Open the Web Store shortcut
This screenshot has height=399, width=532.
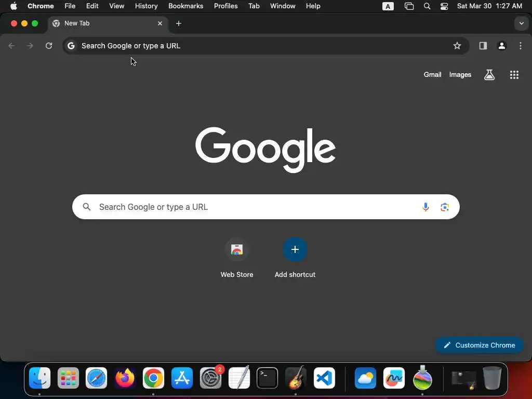click(x=237, y=258)
